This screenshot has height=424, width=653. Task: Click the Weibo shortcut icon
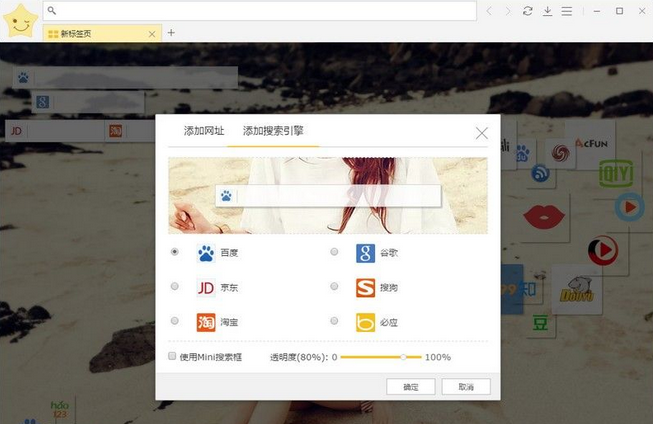(x=560, y=153)
